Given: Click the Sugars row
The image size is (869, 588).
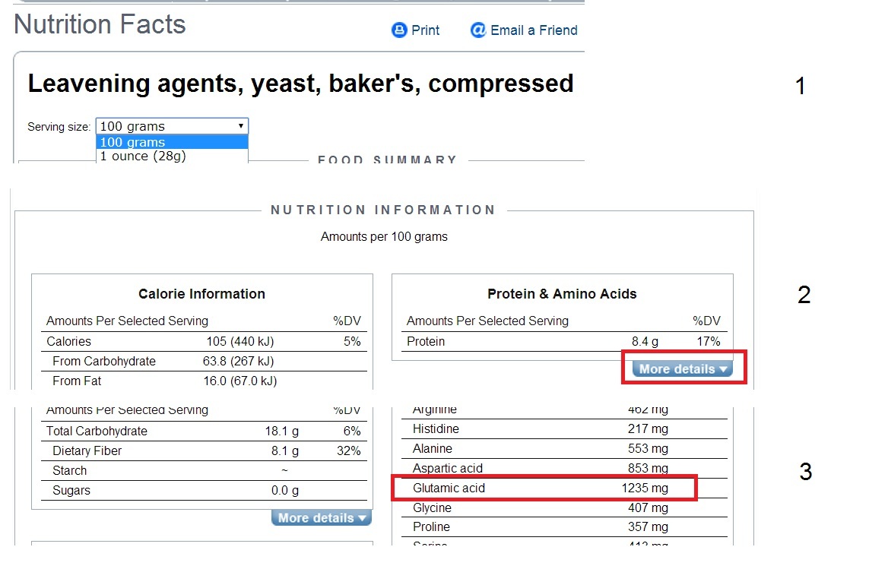Looking at the screenshot, I should [x=201, y=491].
